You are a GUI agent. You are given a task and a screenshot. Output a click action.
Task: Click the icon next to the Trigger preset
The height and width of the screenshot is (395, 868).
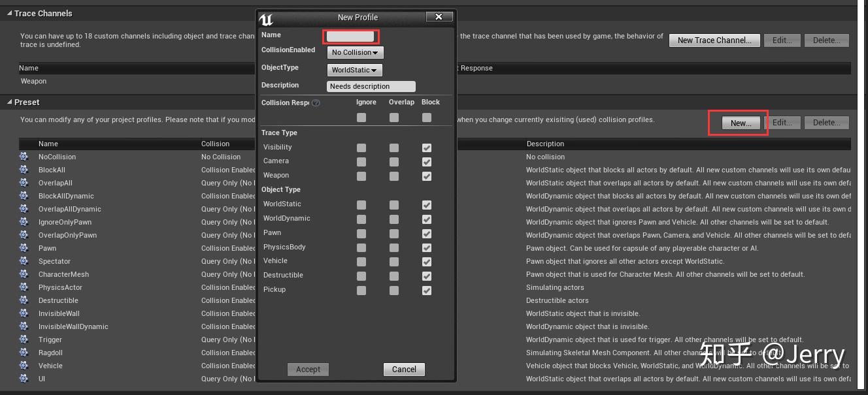pos(24,340)
